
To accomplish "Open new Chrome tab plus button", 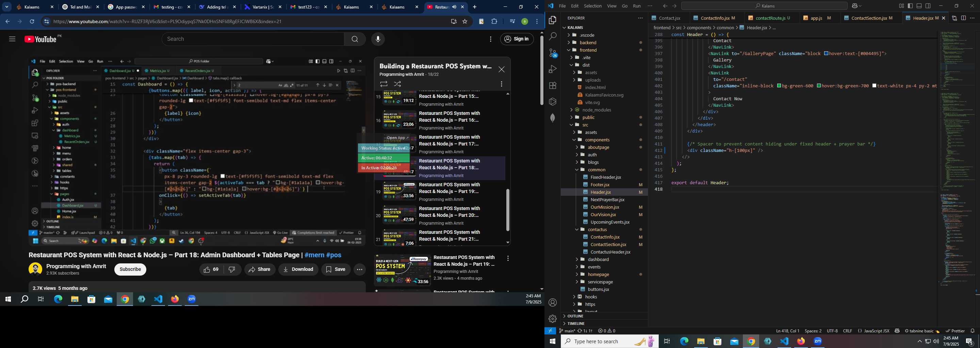I will pyautogui.click(x=474, y=7).
